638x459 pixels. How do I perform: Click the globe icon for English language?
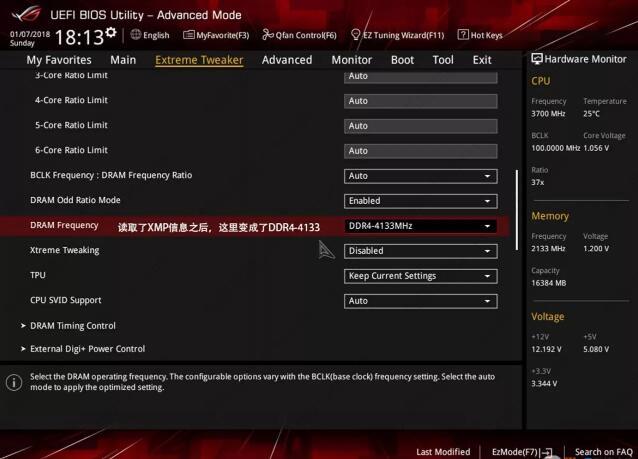point(136,35)
